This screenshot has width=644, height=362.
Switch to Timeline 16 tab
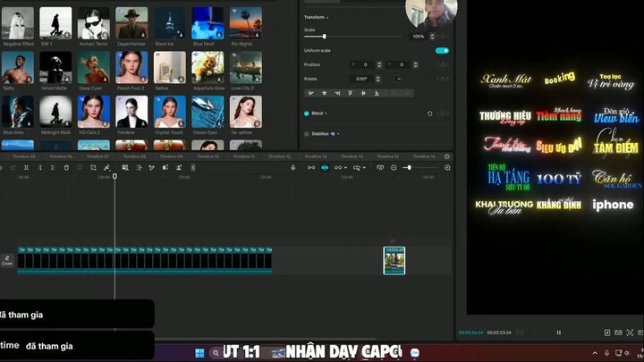click(424, 156)
